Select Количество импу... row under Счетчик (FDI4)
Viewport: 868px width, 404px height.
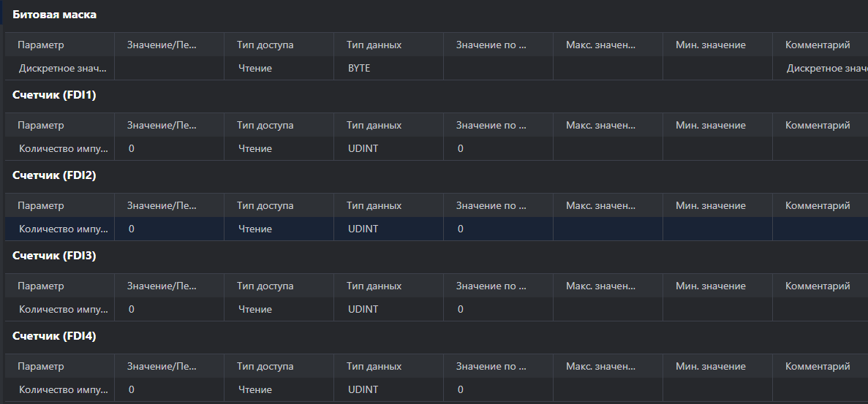(x=437, y=389)
